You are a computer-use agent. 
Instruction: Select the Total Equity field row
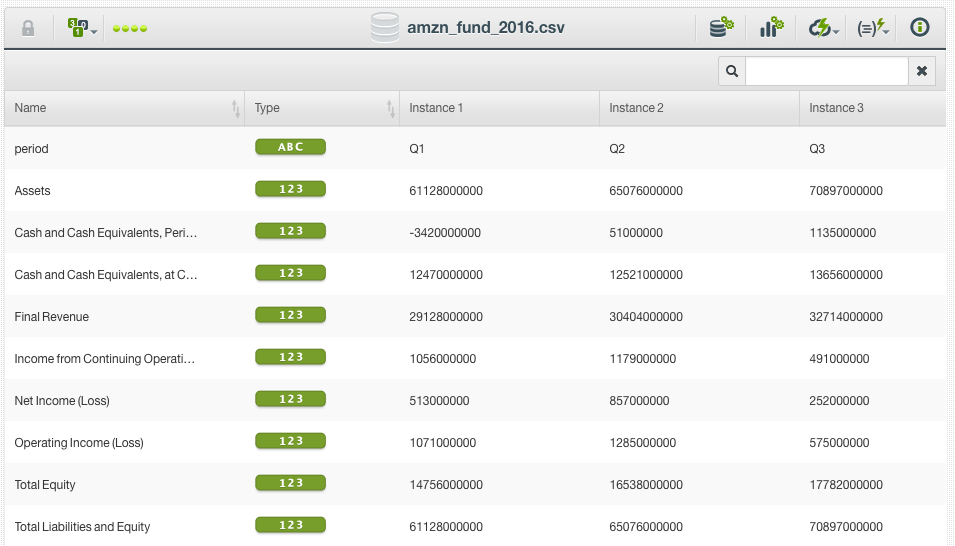click(x=45, y=485)
